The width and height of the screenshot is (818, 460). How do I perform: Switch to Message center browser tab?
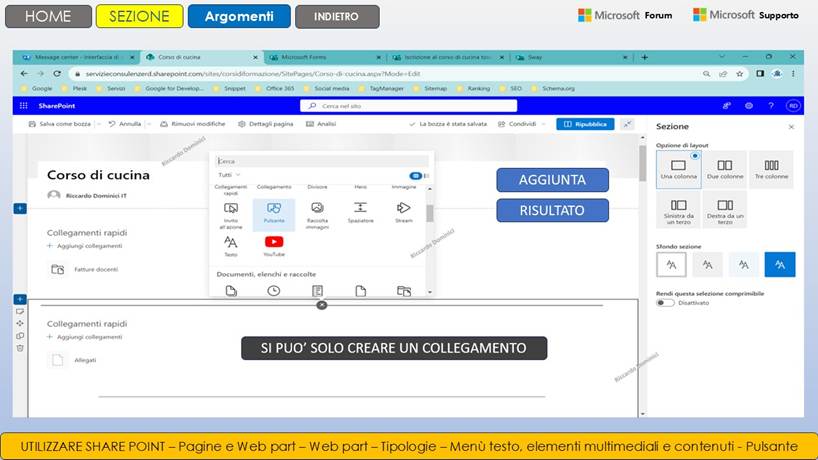[x=77, y=57]
